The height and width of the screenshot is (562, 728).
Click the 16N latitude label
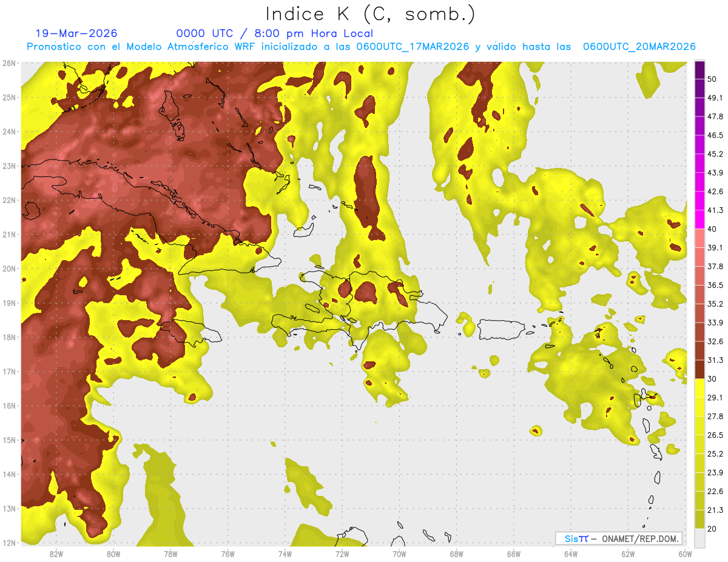click(x=10, y=406)
